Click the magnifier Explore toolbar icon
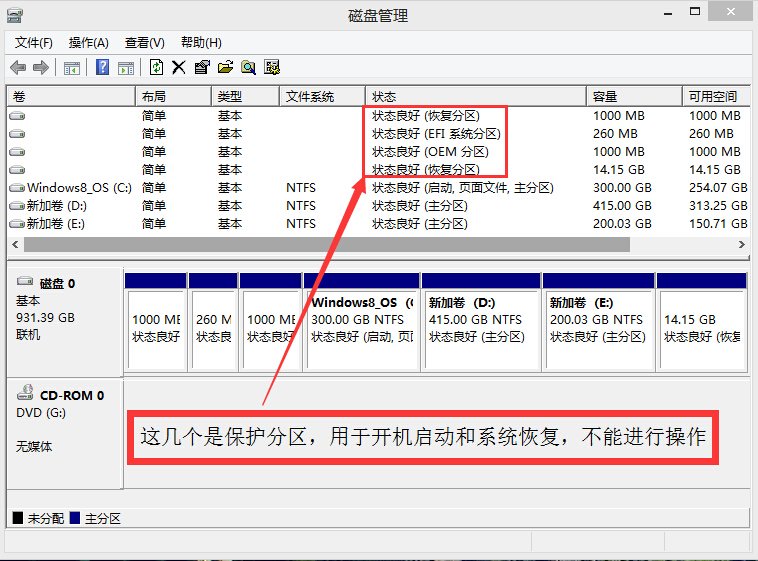 pos(248,67)
